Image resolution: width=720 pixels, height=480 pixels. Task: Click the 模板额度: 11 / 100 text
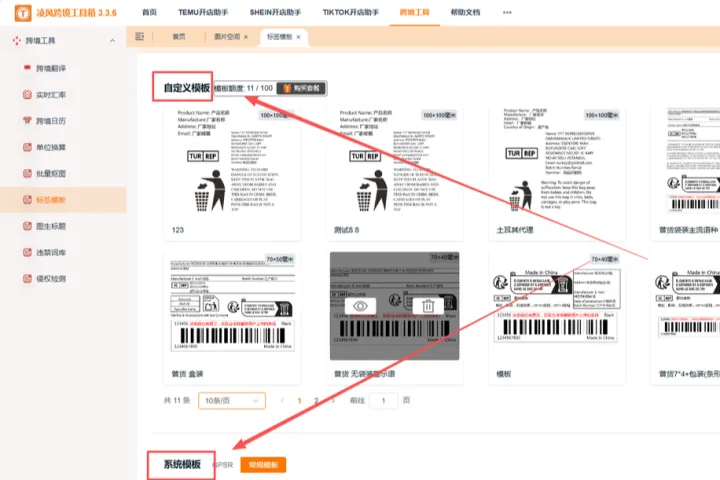point(243,88)
